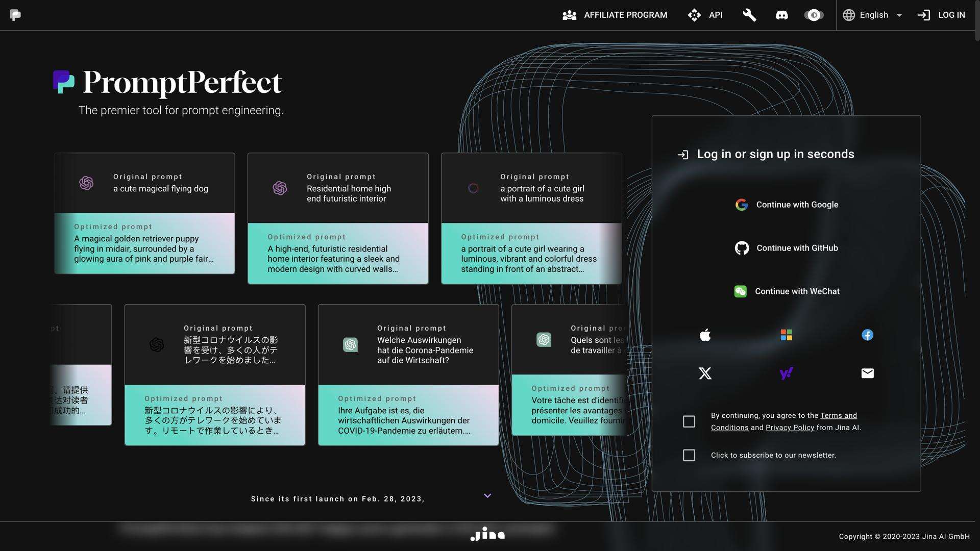
Task: Check the Terms and Conditions agreement box
Action: pyautogui.click(x=689, y=421)
